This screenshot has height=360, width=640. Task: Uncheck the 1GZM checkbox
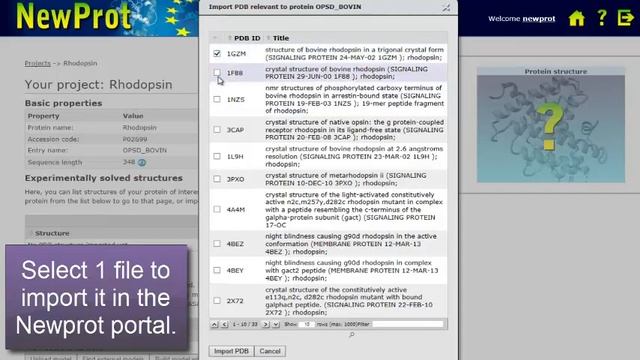(x=217, y=53)
